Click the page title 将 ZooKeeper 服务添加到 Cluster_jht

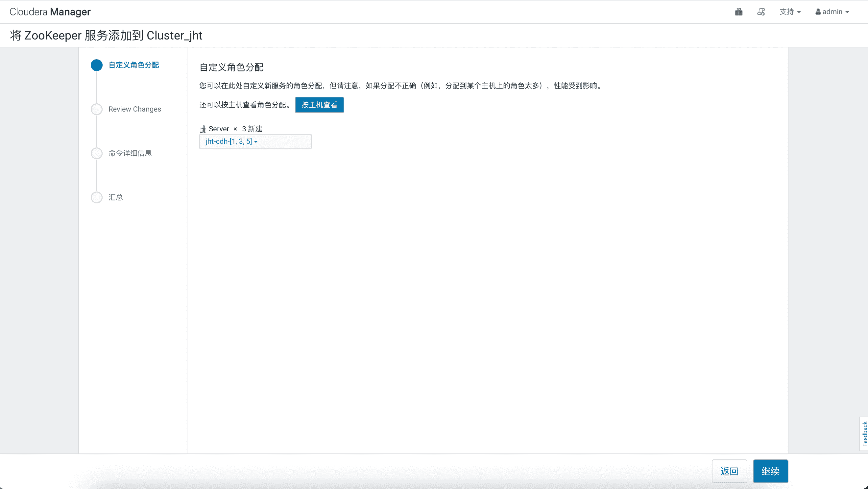106,36
